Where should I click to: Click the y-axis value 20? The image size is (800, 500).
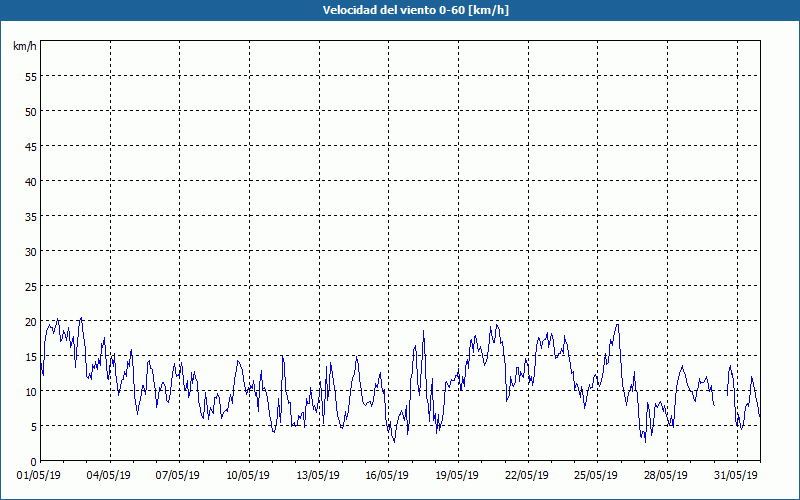click(31, 321)
